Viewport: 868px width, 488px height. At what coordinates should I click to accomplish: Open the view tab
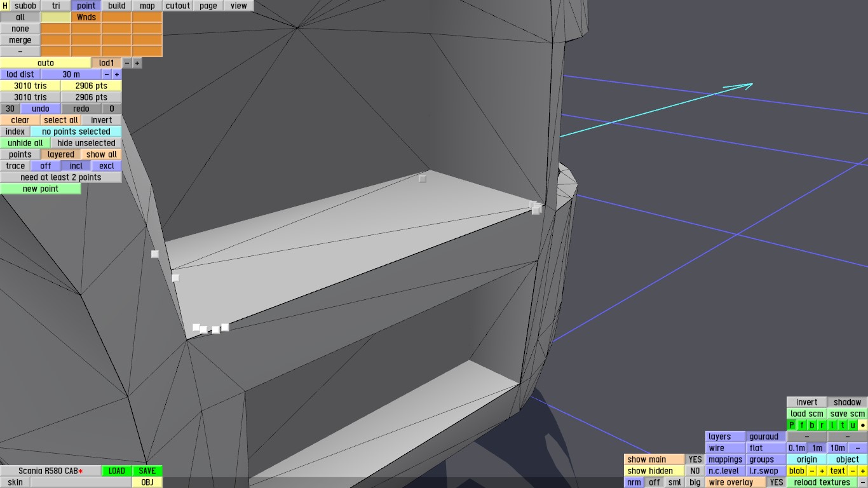click(x=239, y=6)
